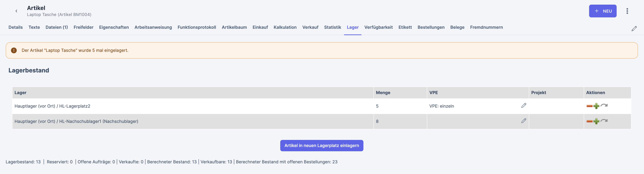Open the three-dot options menu
644x174 pixels.
coord(627,11)
